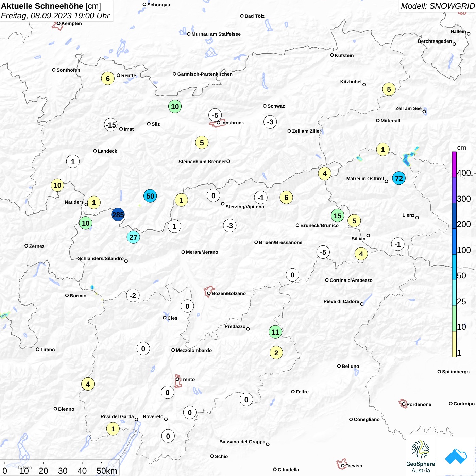
Task: Click the Belluno city label
Action: tap(351, 366)
